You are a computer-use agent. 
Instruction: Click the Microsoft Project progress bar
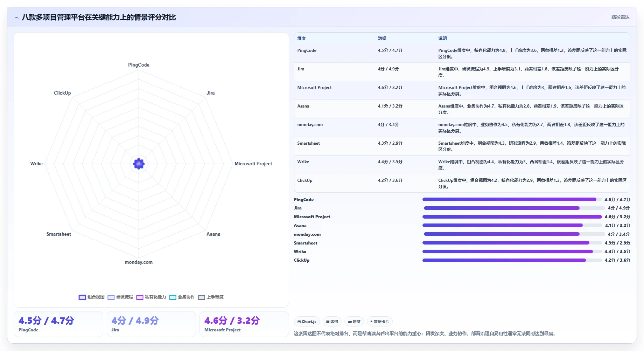click(x=512, y=217)
